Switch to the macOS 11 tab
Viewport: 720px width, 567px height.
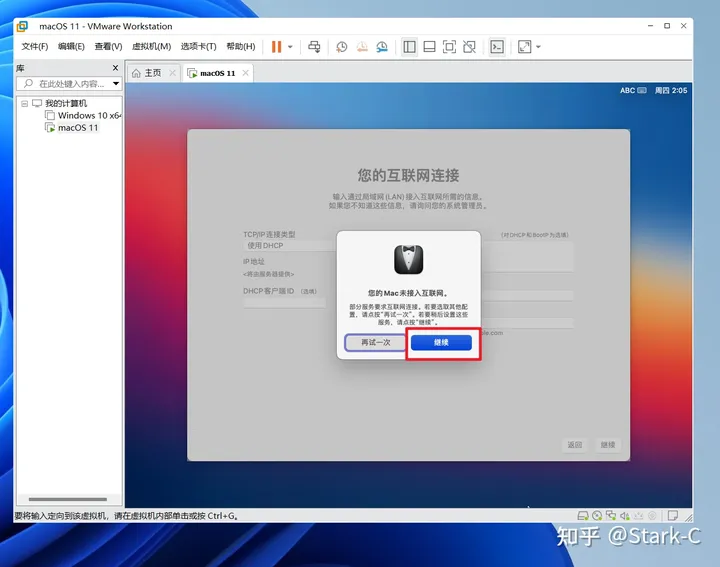coord(218,73)
